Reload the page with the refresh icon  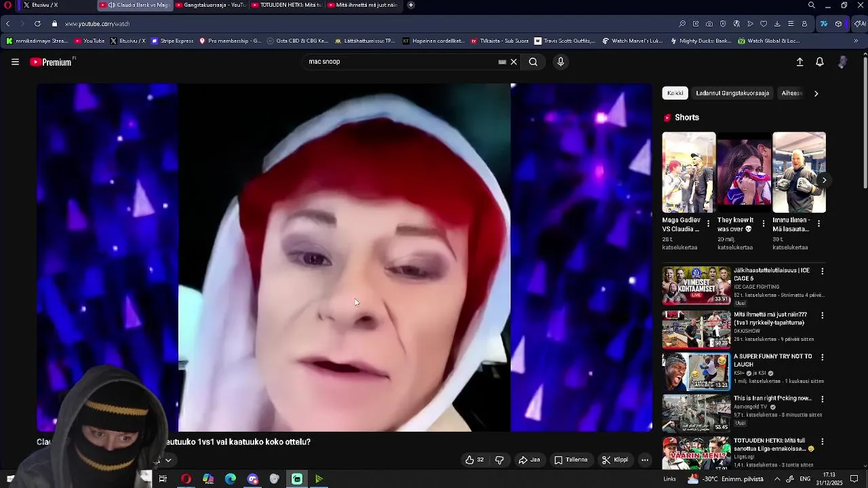click(37, 24)
